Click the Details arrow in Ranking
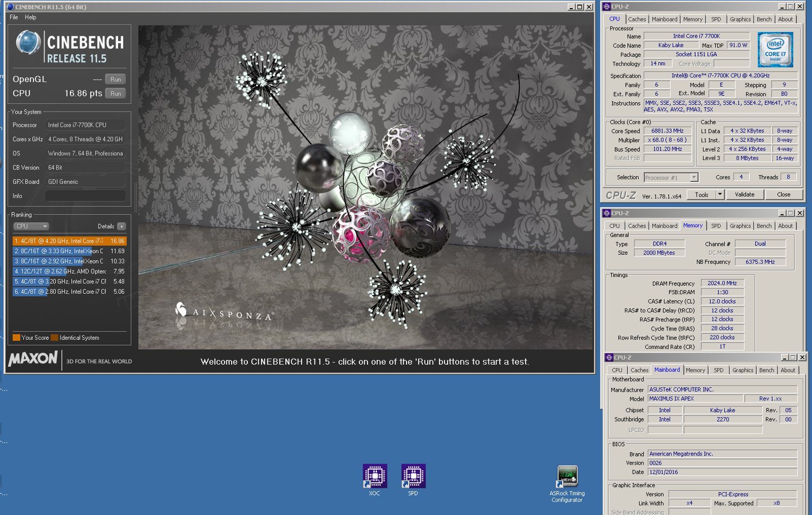 (121, 226)
